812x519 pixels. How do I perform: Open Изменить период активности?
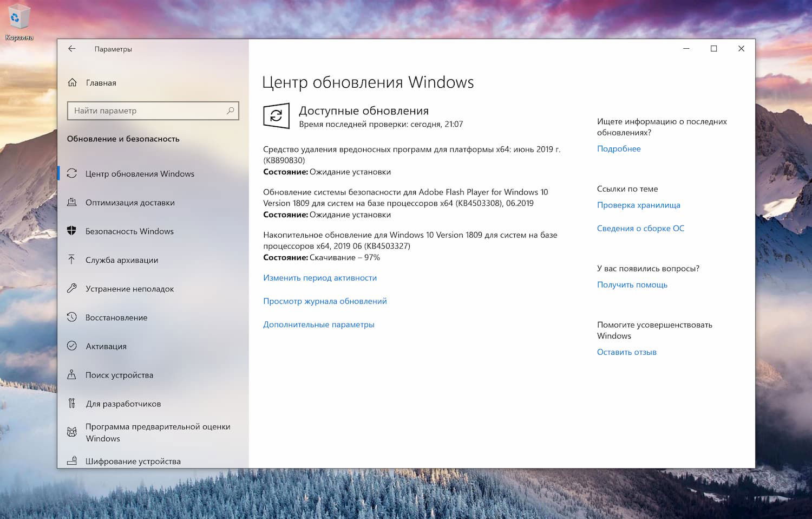click(319, 277)
